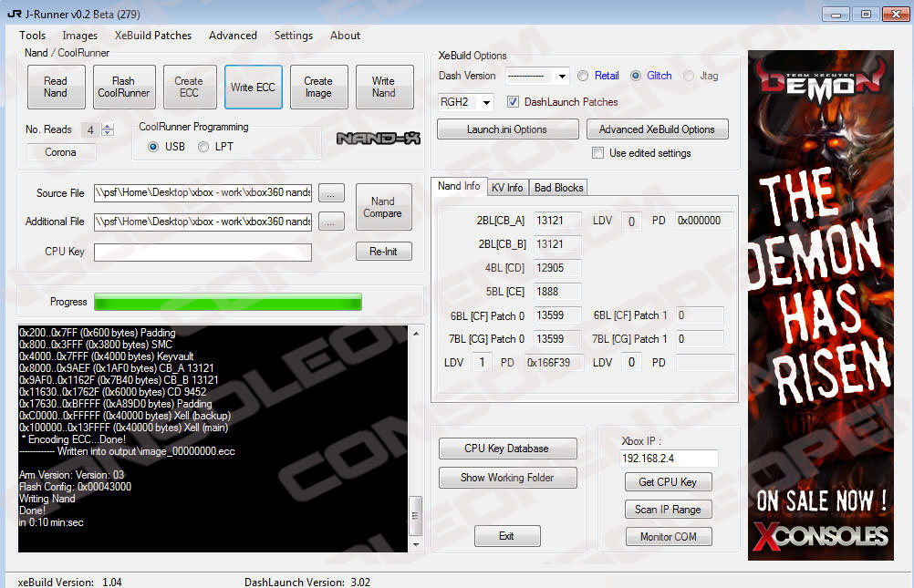The image size is (914, 588).
Task: Click the Read Nand button
Action: point(56,87)
